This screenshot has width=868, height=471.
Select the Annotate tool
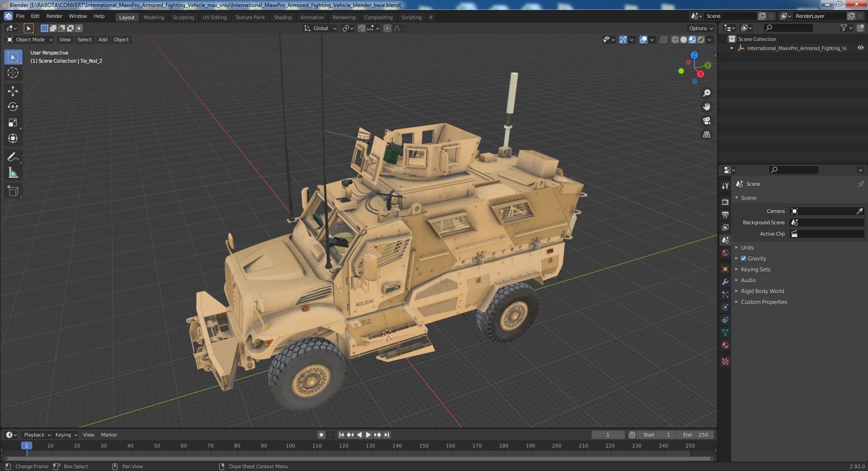click(x=13, y=157)
